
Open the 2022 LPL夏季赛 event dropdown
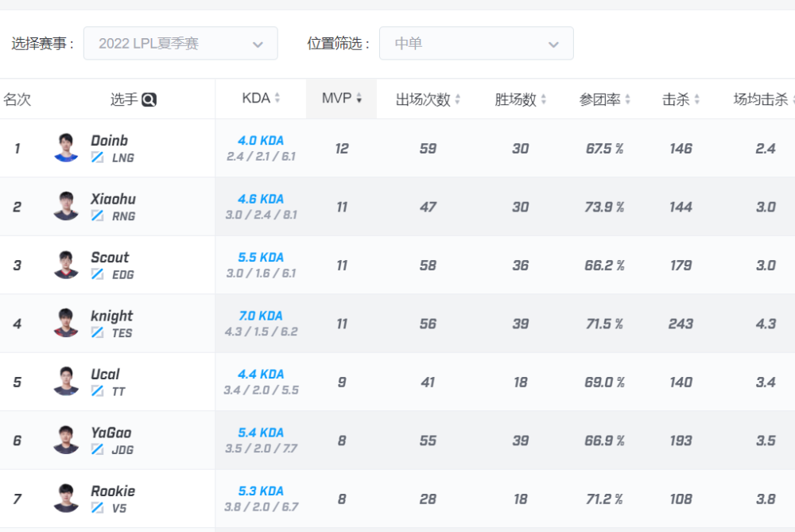[180, 44]
